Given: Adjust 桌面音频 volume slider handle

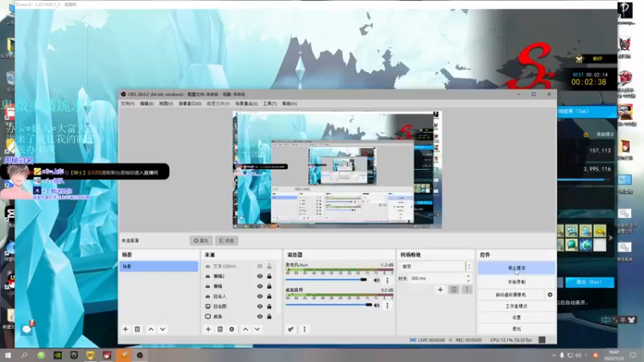Looking at the screenshot, I should 369,305.
